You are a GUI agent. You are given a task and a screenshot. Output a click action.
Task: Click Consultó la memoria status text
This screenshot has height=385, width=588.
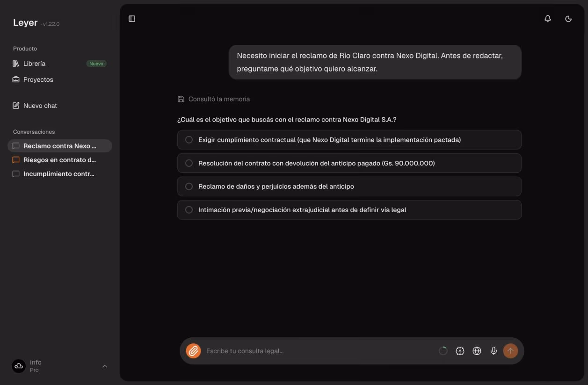pos(219,99)
